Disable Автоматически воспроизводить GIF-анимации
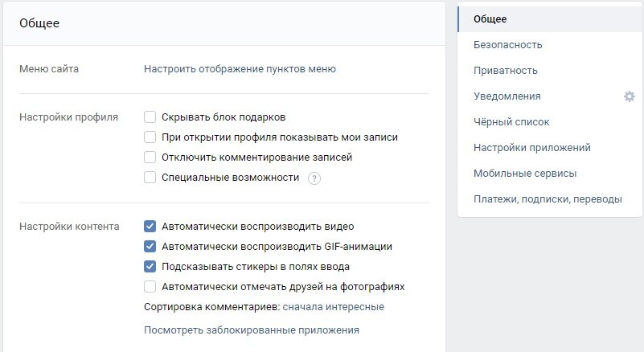644x352 pixels. [150, 247]
